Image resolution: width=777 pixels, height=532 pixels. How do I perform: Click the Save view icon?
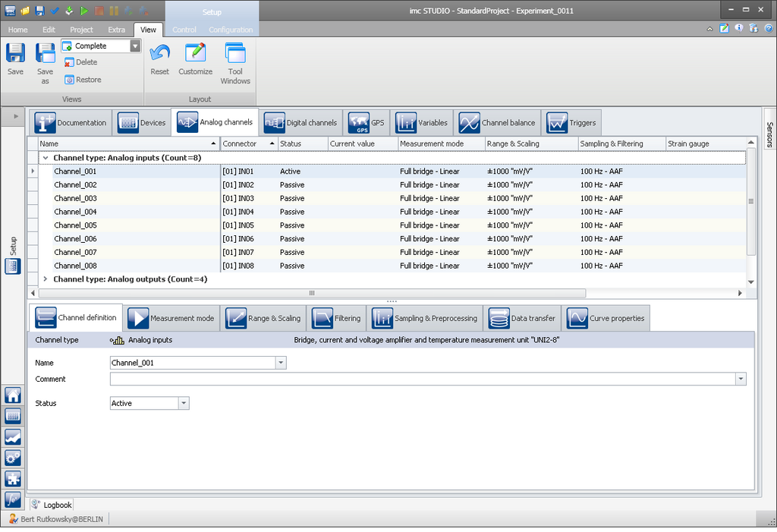pyautogui.click(x=15, y=55)
